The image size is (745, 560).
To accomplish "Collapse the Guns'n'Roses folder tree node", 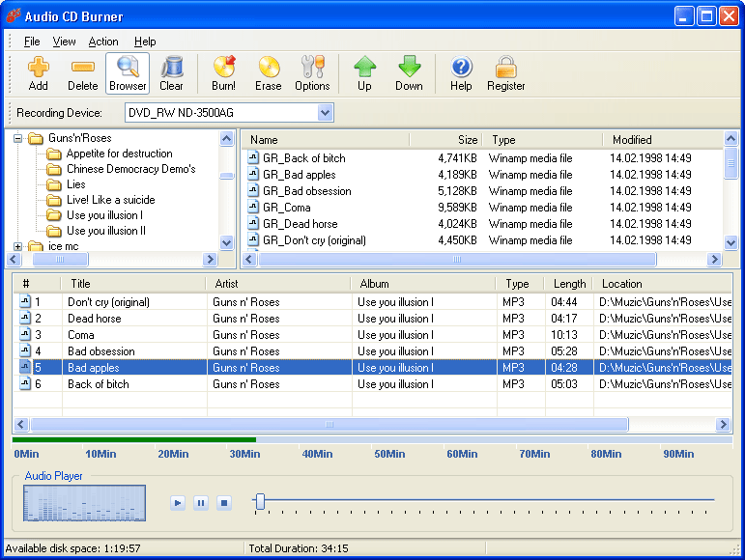I will click(18, 138).
